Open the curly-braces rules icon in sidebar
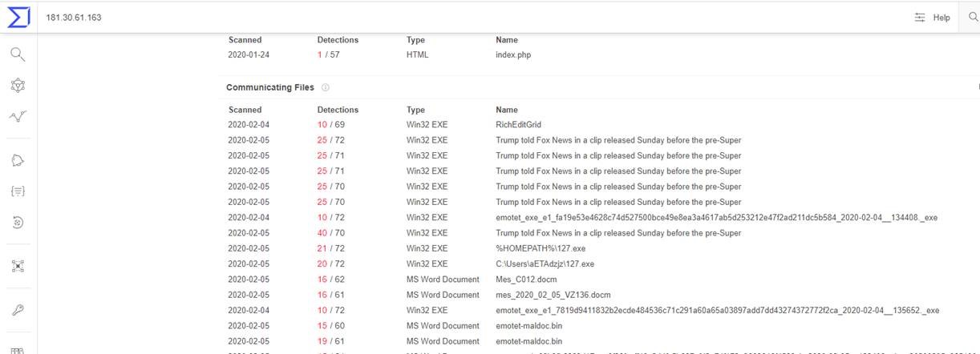 pos(18,191)
